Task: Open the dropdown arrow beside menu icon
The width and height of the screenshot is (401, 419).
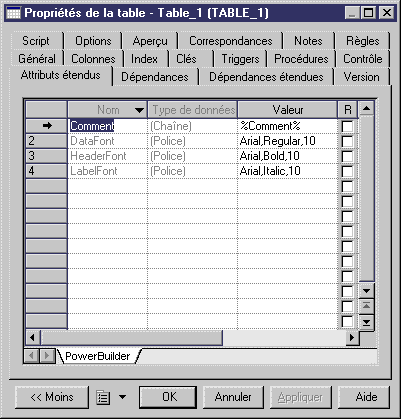Action: point(122,397)
